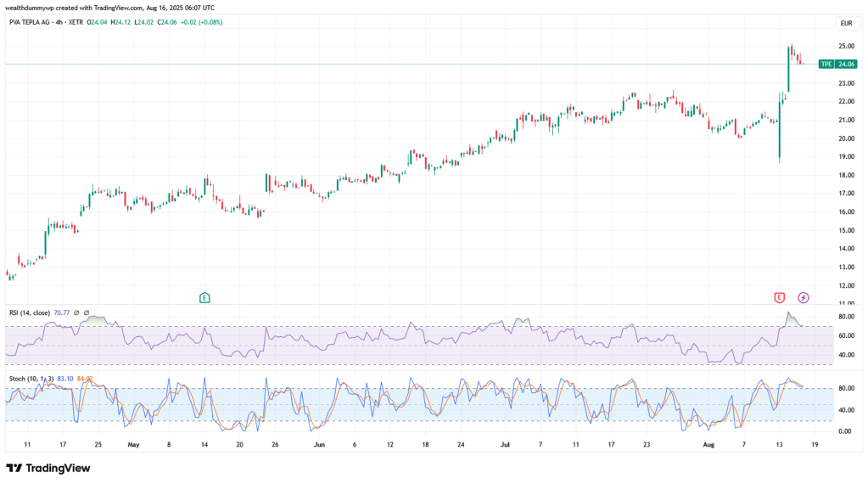Image resolution: width=868 pixels, height=484 pixels.
Task: Click the change value +0.02 (+0.08%)
Action: point(201,22)
